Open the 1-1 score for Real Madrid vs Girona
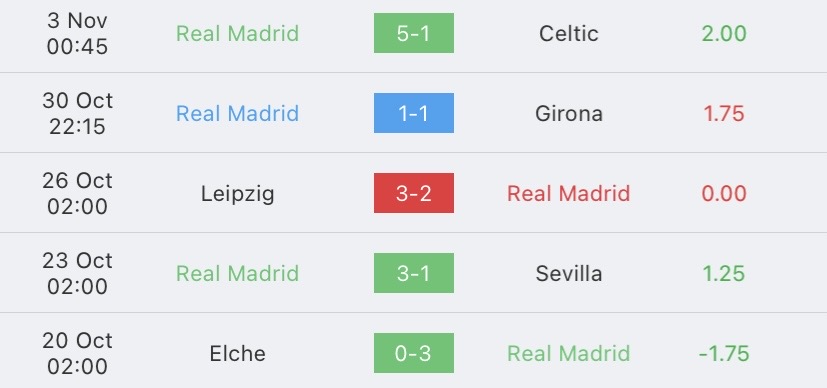The height and width of the screenshot is (388, 827). 414,113
